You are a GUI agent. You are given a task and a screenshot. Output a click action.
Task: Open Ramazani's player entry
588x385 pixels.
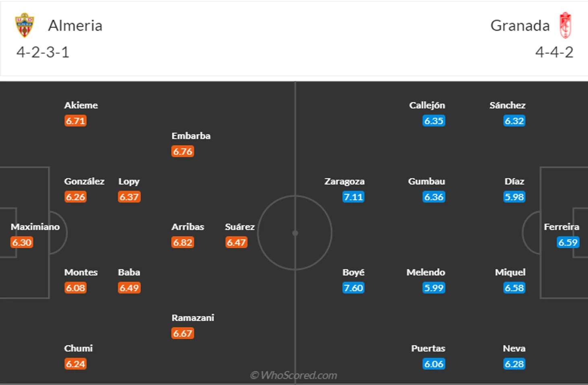pos(193,318)
